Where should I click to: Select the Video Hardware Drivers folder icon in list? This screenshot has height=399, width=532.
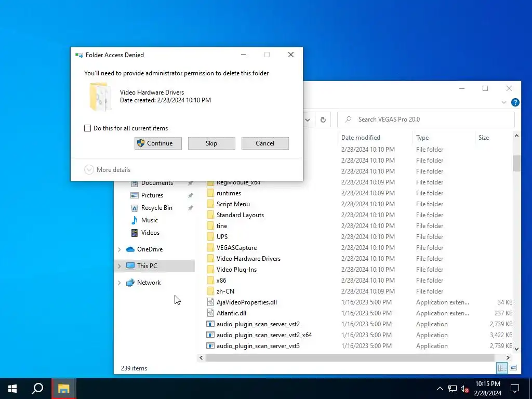(x=210, y=259)
